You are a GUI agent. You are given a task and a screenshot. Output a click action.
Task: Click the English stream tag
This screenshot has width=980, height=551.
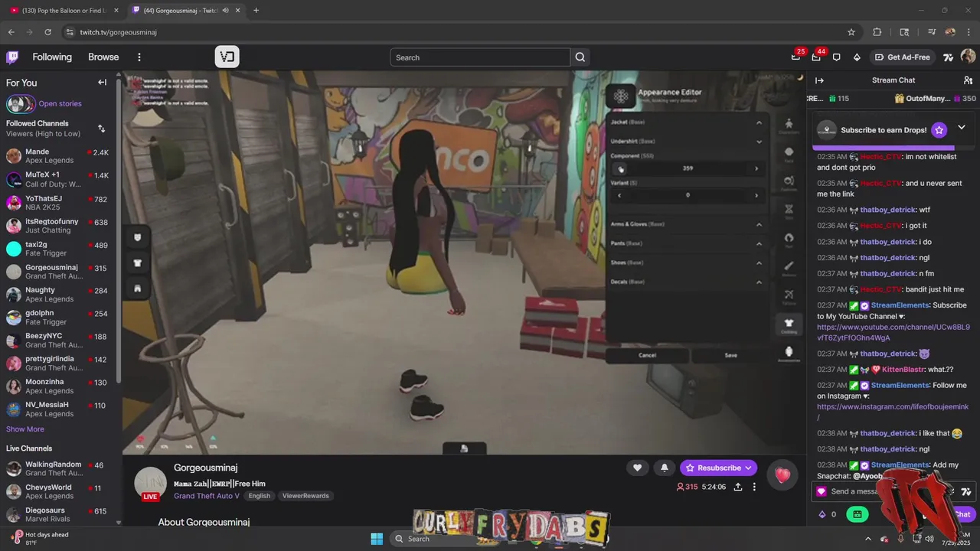260,496
